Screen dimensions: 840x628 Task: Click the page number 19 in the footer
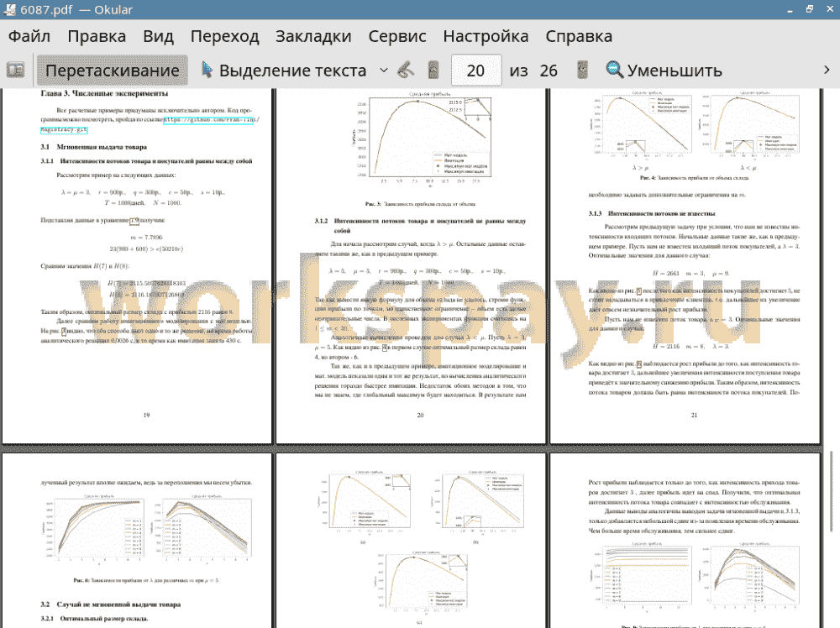147,415
